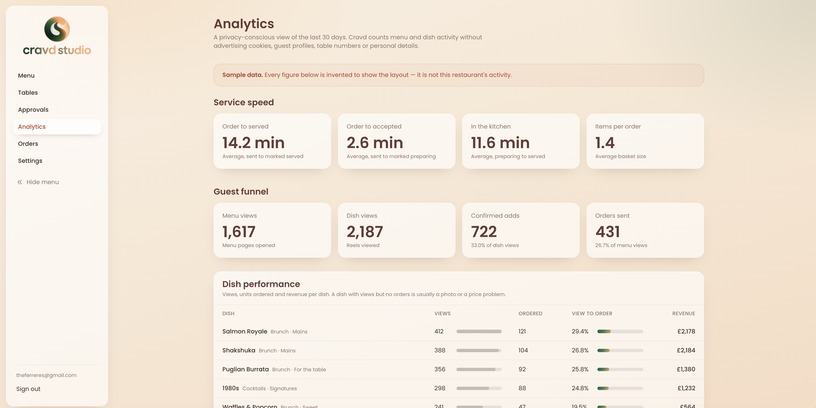Click the Puglian Burrata dish name
Image resolution: width=816 pixels, height=408 pixels.
click(246, 369)
